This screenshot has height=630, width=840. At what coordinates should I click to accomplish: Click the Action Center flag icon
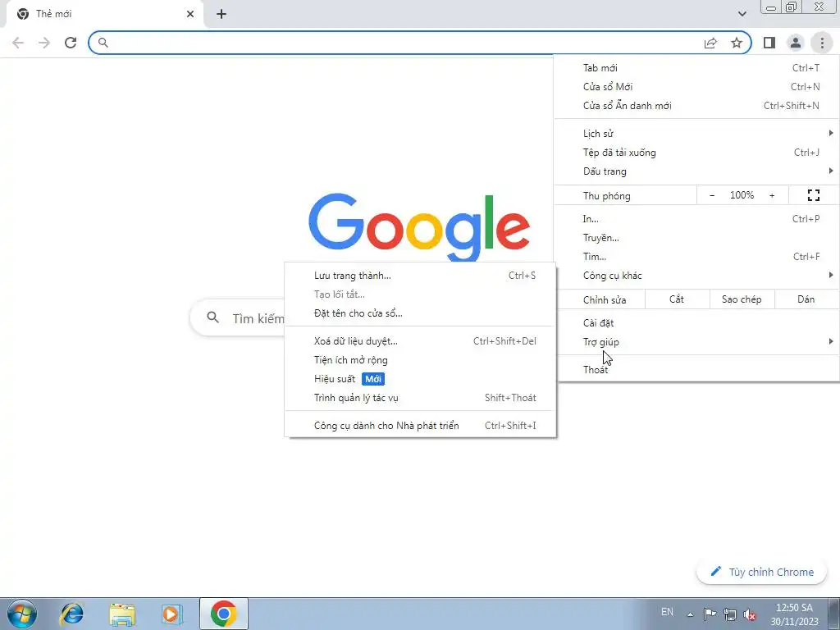pyautogui.click(x=710, y=614)
